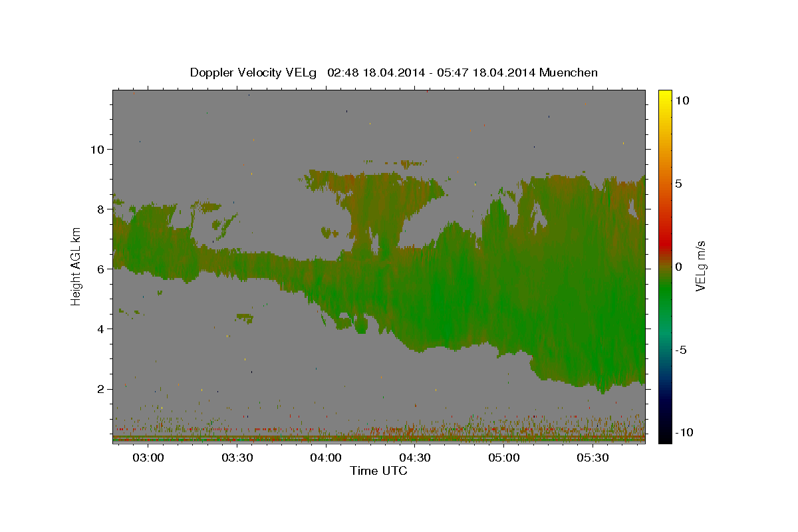Image resolution: width=798 pixels, height=532 pixels.
Task: Click the height tick label '8'
Action: click(x=101, y=209)
